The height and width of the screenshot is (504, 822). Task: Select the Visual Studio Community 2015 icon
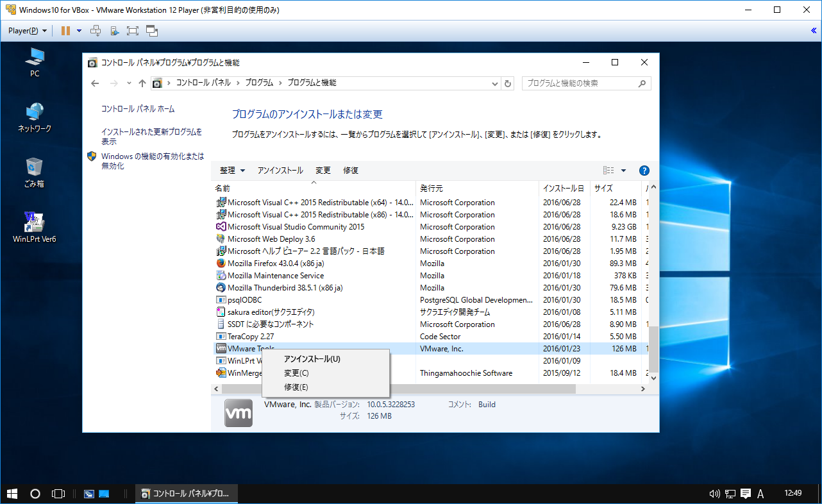221,227
